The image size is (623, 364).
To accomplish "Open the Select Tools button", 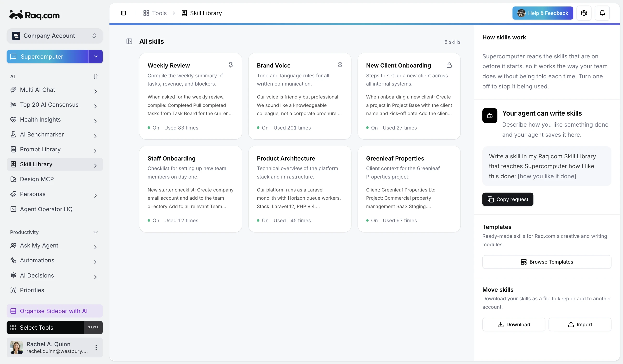I will click(x=55, y=327).
